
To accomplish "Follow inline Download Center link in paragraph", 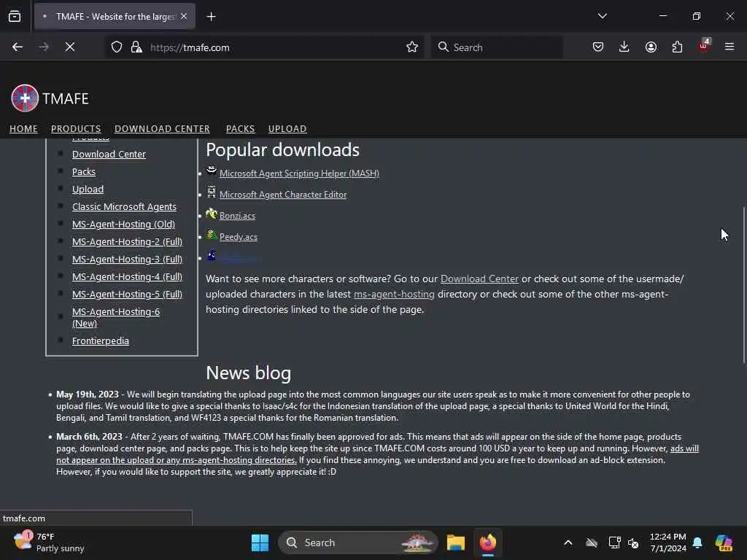I will pyautogui.click(x=479, y=279).
